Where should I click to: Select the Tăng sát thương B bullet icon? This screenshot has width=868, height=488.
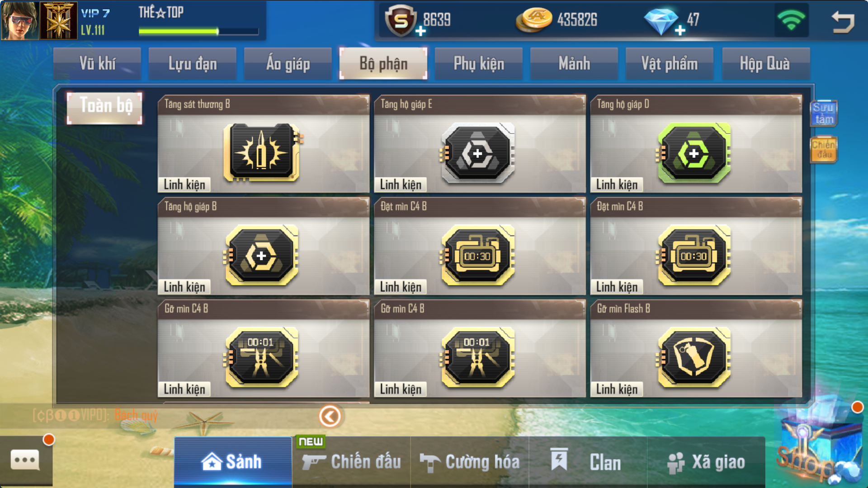262,152
